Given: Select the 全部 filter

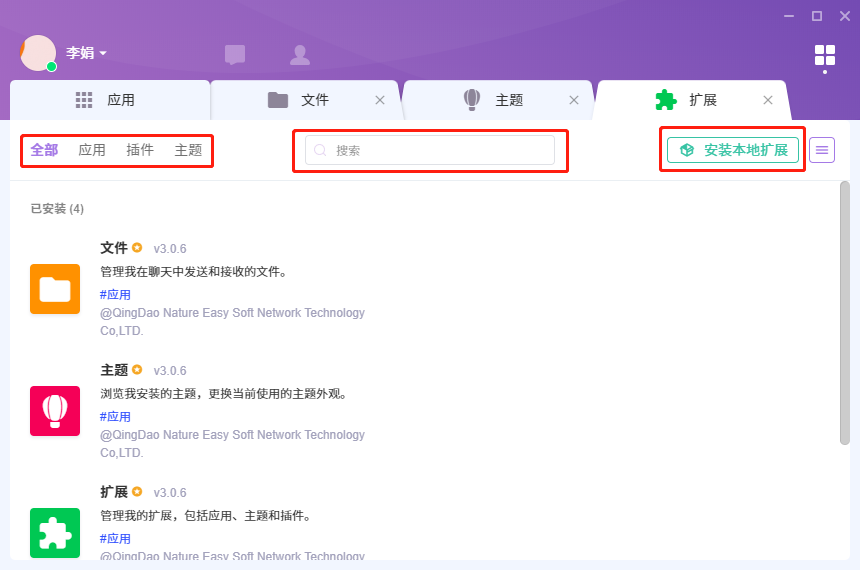Looking at the screenshot, I should point(44,150).
